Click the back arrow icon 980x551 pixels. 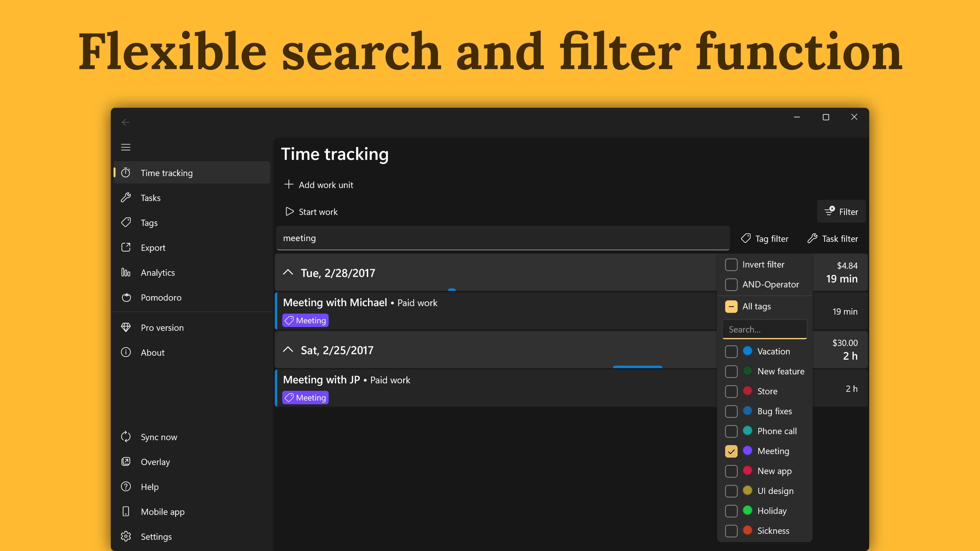(x=126, y=122)
